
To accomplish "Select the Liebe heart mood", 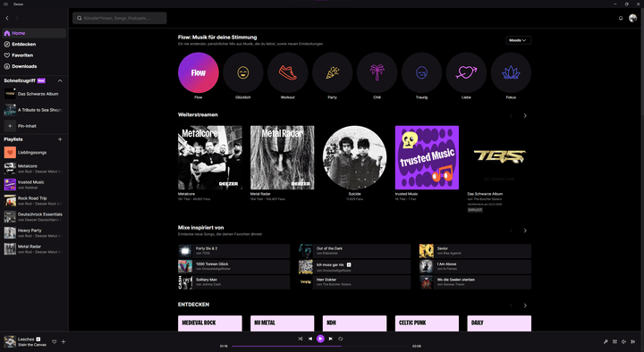I will pos(466,72).
